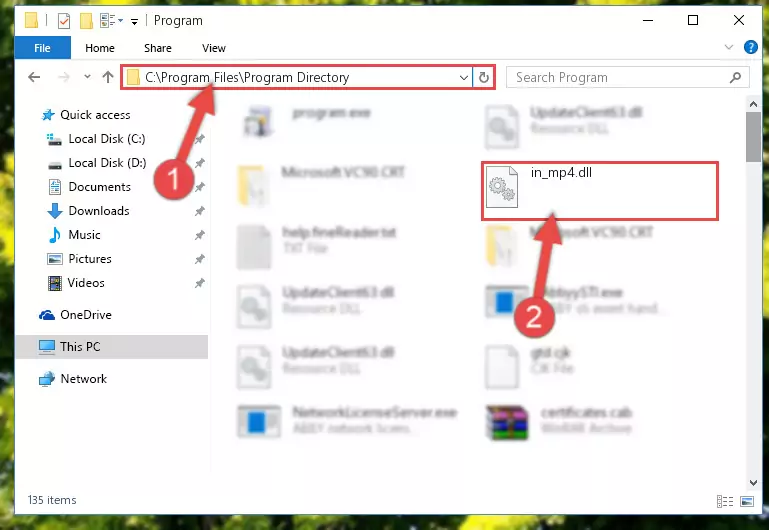Select OneDrive in navigation pane
The width and height of the screenshot is (769, 530).
pyautogui.click(x=85, y=315)
